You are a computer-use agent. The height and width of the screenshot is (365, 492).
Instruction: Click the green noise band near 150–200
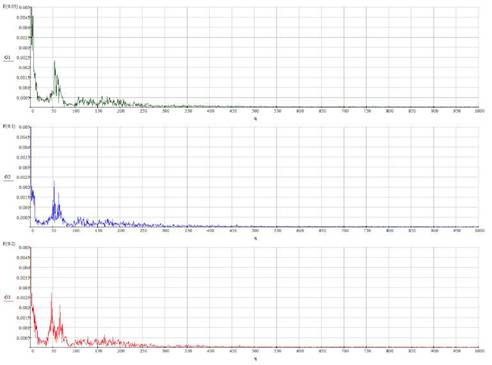110,101
